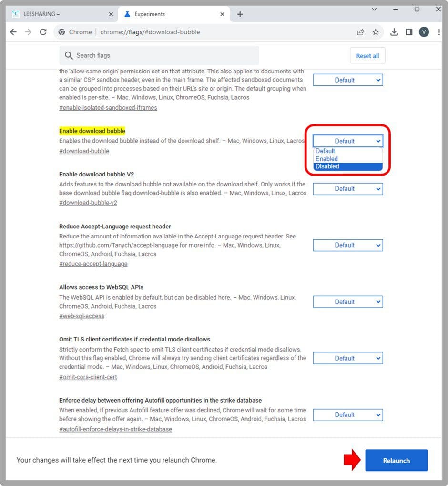
Task: Select Disabled in the download bubble dropdown
Action: click(348, 166)
